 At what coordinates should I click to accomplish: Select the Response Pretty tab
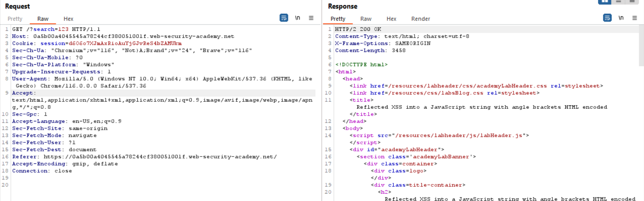338,19
